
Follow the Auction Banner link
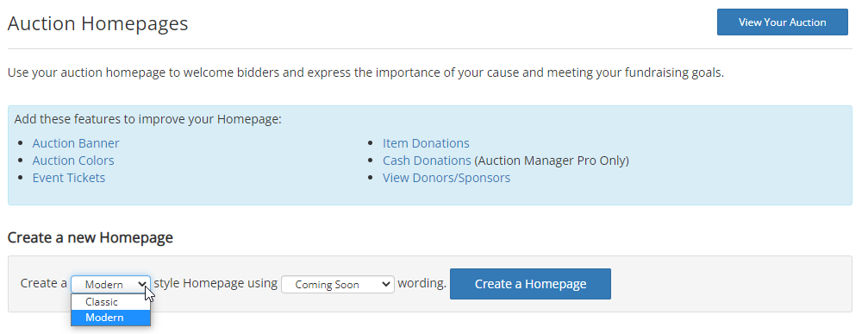(x=76, y=143)
